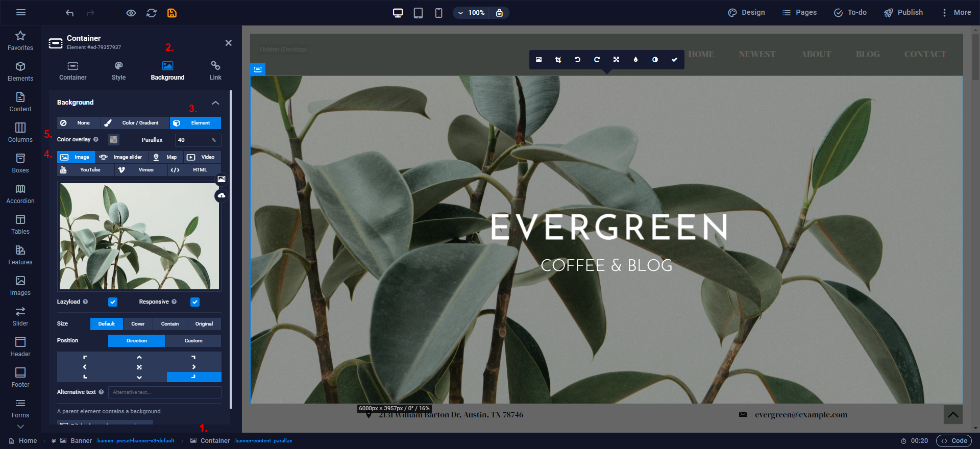Open the 100% zoom dropdown

point(471,13)
